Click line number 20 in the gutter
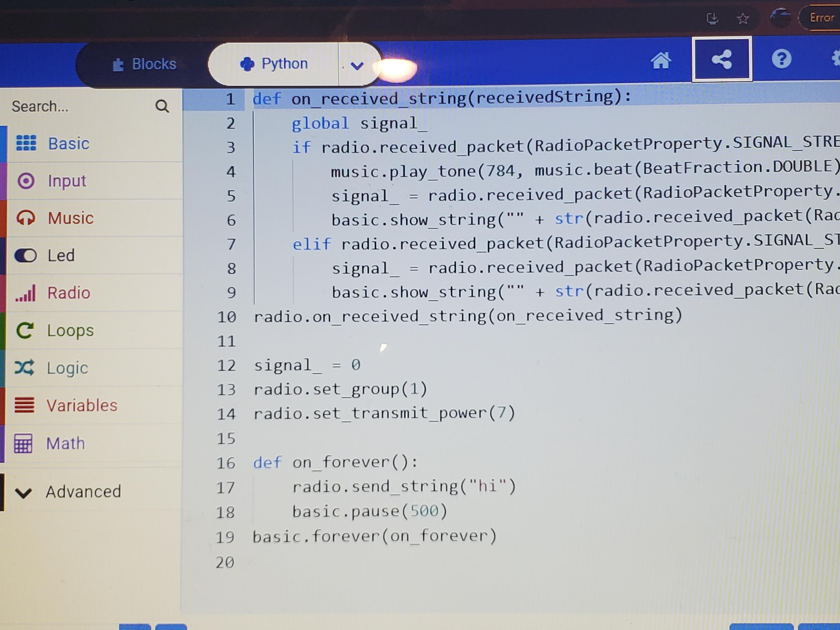Image resolution: width=840 pixels, height=630 pixels. [225, 562]
